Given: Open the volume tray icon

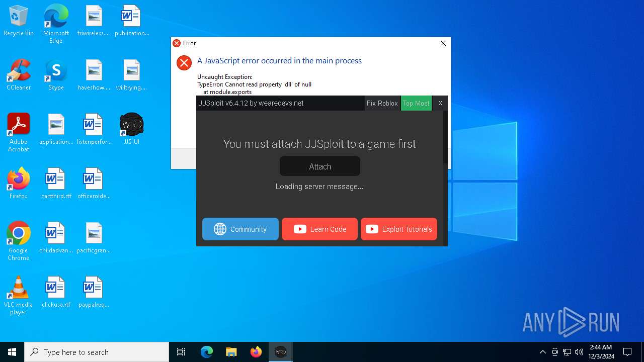Looking at the screenshot, I should click(579, 352).
